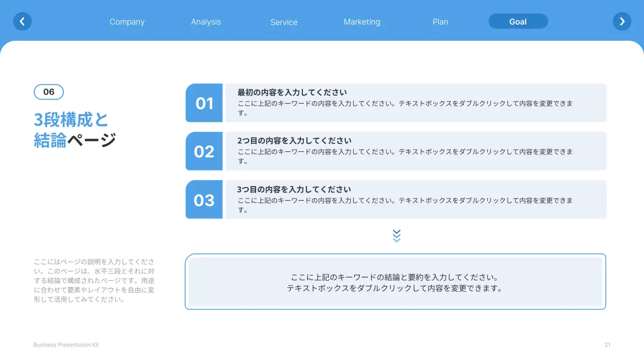
Task: Switch to the Analysis tab
Action: (206, 22)
